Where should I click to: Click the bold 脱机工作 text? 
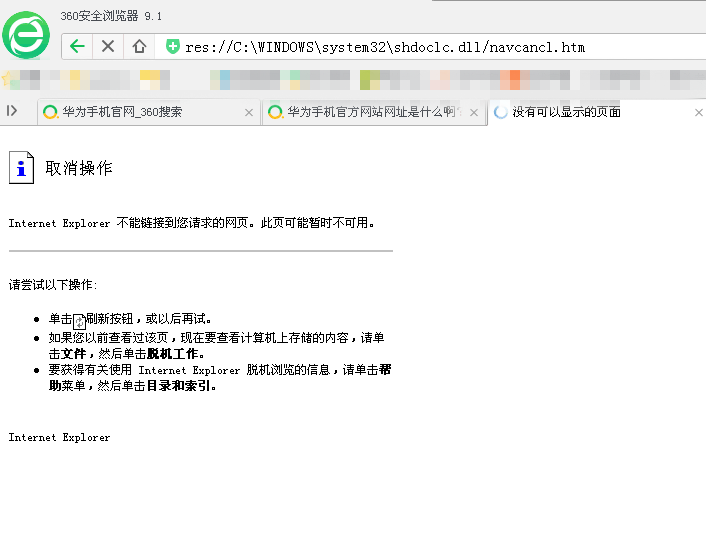172,354
